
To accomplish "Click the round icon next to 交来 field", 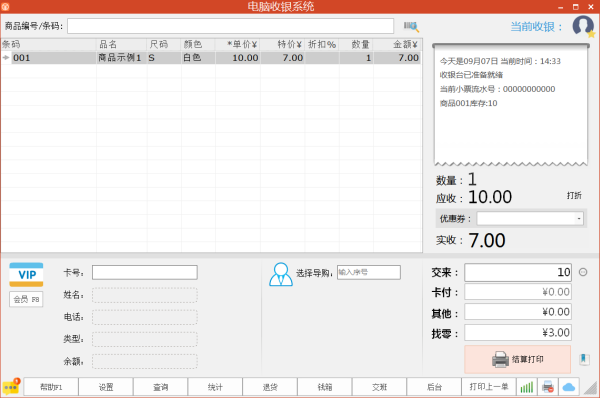I will 583,272.
